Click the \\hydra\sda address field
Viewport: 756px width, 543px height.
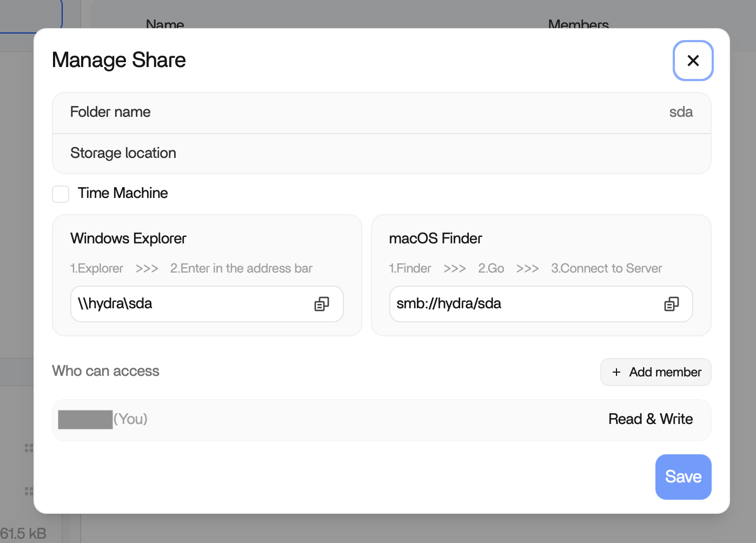pyautogui.click(x=189, y=304)
